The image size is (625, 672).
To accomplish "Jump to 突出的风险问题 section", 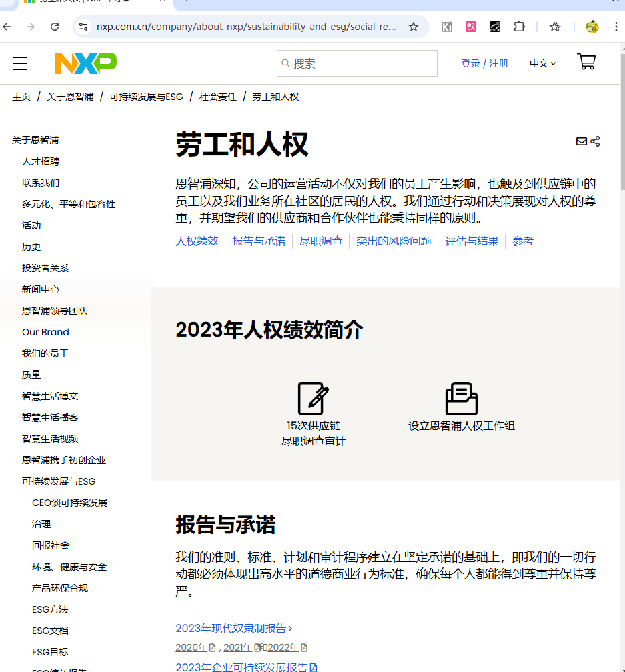I will 394,241.
